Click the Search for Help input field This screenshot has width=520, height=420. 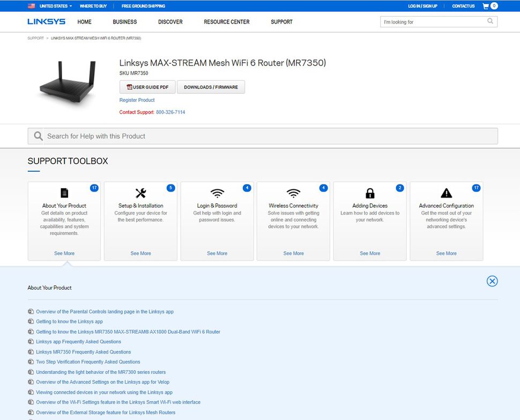click(x=214, y=136)
